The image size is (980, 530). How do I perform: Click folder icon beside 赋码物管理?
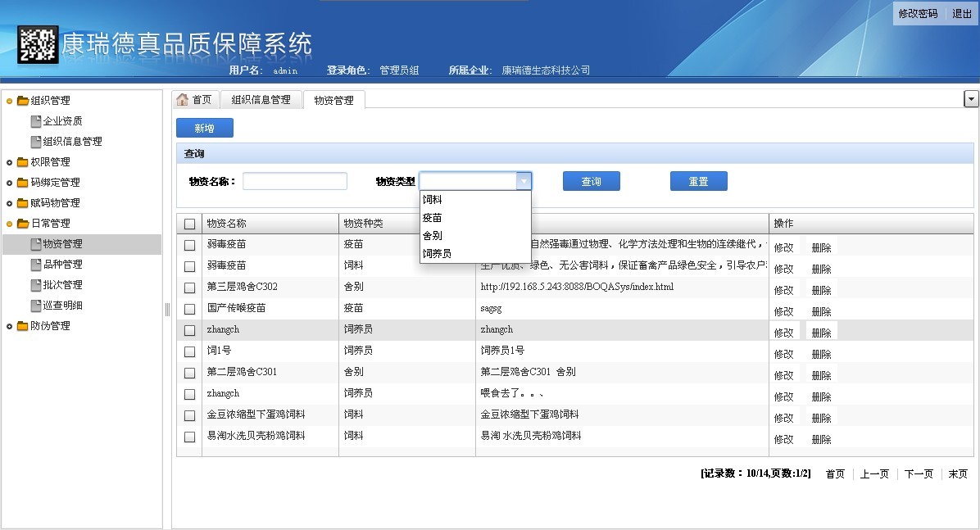coord(23,203)
